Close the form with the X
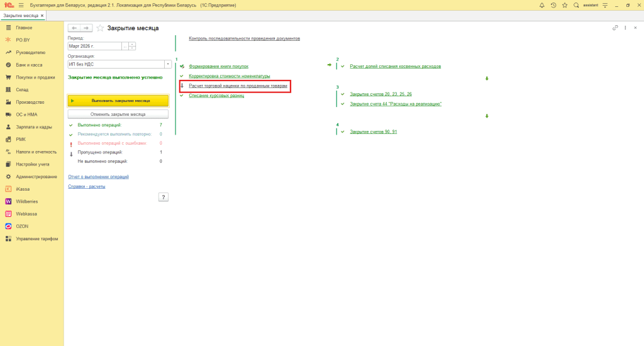Viewport: 644px width, 346px height. [635, 28]
